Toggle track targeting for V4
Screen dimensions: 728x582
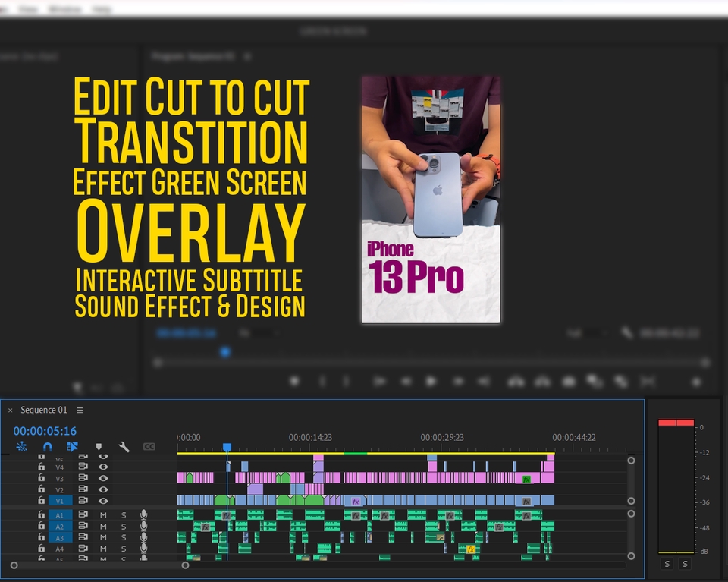coord(60,467)
